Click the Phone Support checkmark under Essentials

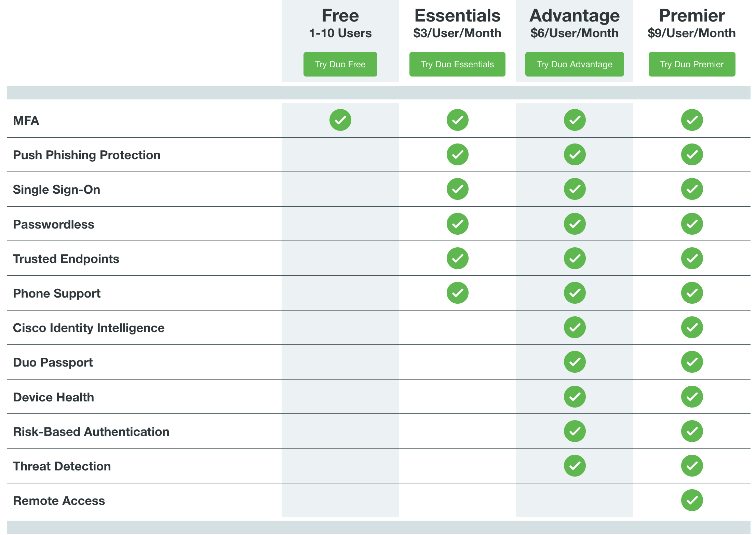(457, 293)
